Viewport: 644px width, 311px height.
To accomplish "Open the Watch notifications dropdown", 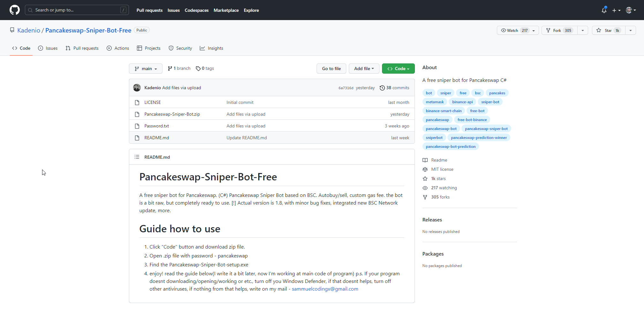I will coord(518,30).
